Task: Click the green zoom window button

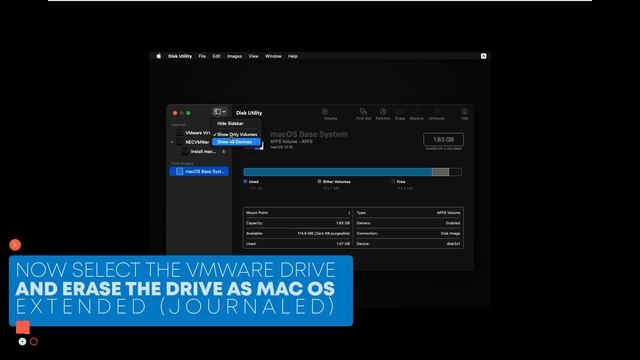Action: pyautogui.click(x=188, y=113)
